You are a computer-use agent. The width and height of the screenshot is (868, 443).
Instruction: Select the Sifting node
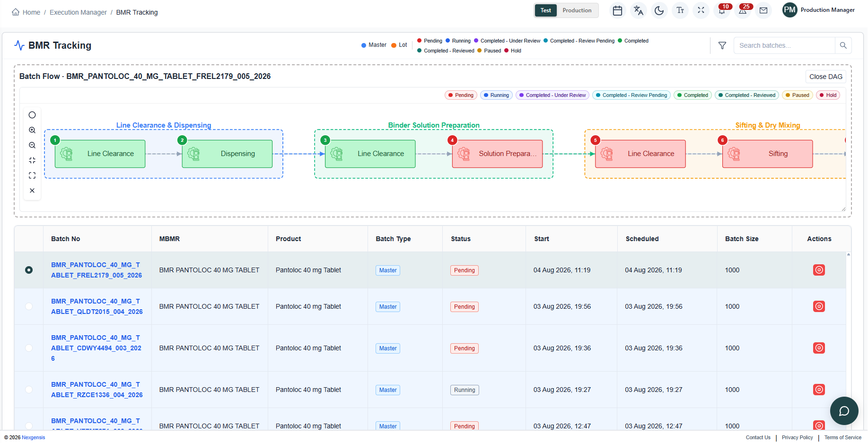coord(767,154)
